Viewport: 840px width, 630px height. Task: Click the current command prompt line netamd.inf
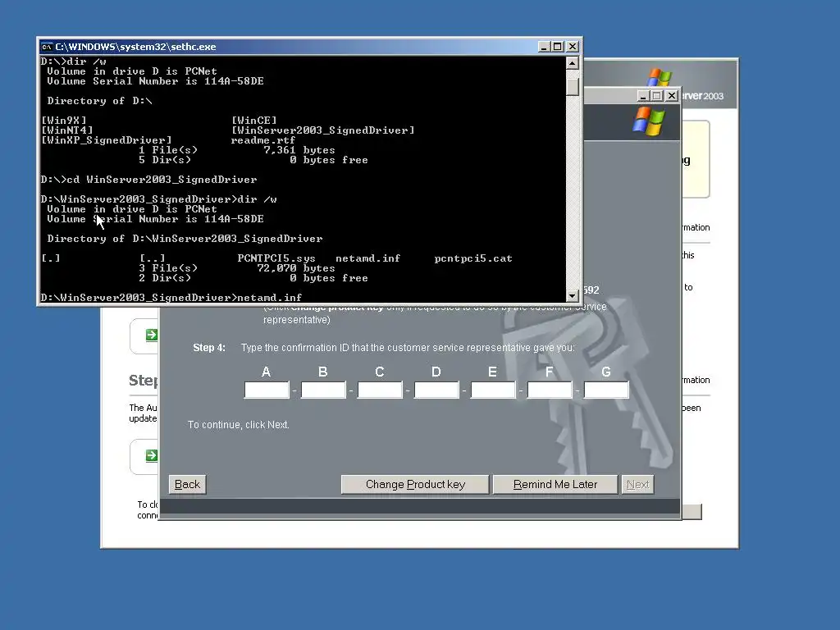[171, 297]
